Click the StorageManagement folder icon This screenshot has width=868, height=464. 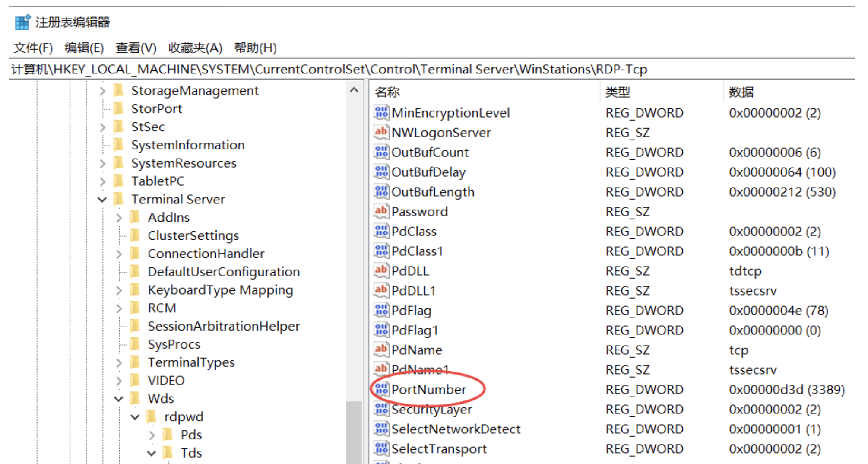click(119, 90)
